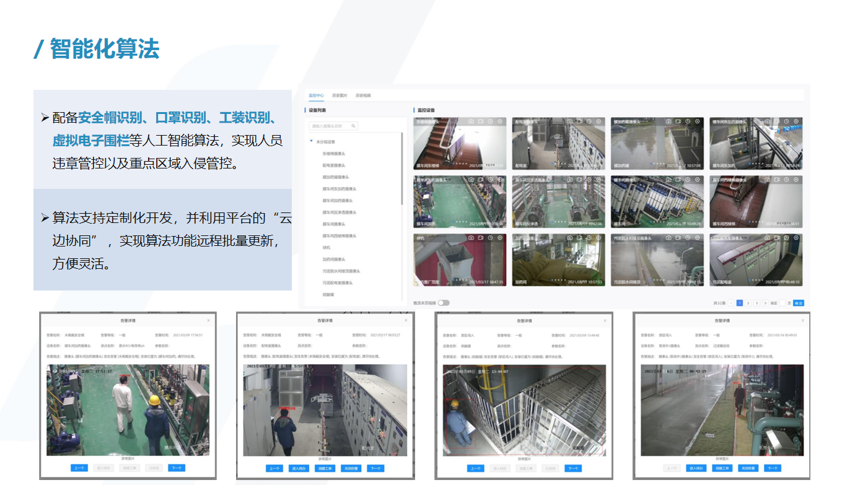The height and width of the screenshot is (485, 868).
Task: Click 进入待办 in 泵房外2摄像头 alarm dialog
Action: click(x=695, y=468)
